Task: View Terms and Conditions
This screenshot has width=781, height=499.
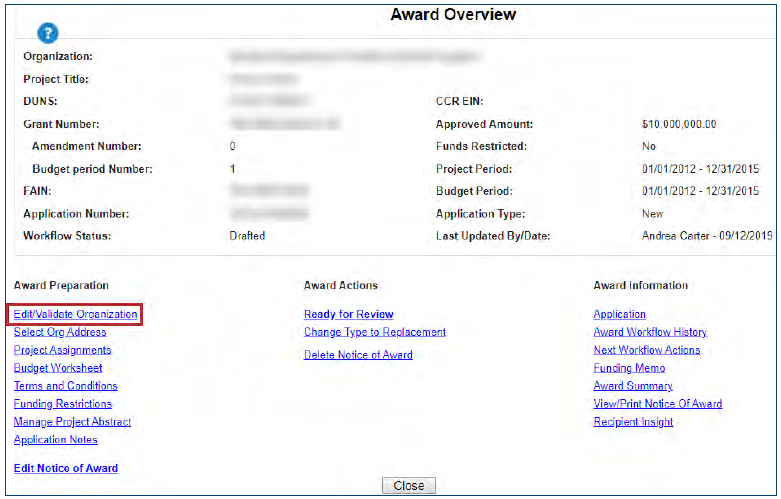Action: (65, 386)
